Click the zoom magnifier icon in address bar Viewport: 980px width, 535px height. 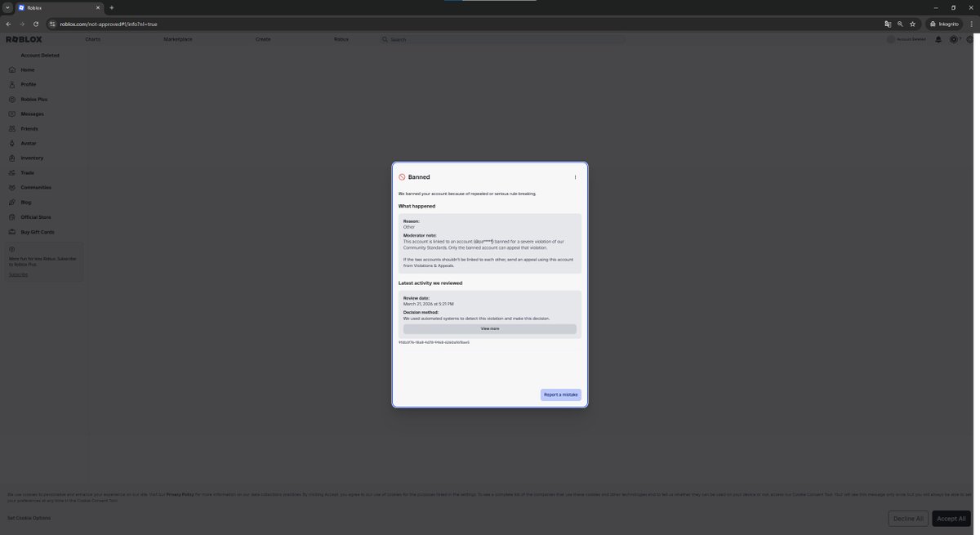900,24
